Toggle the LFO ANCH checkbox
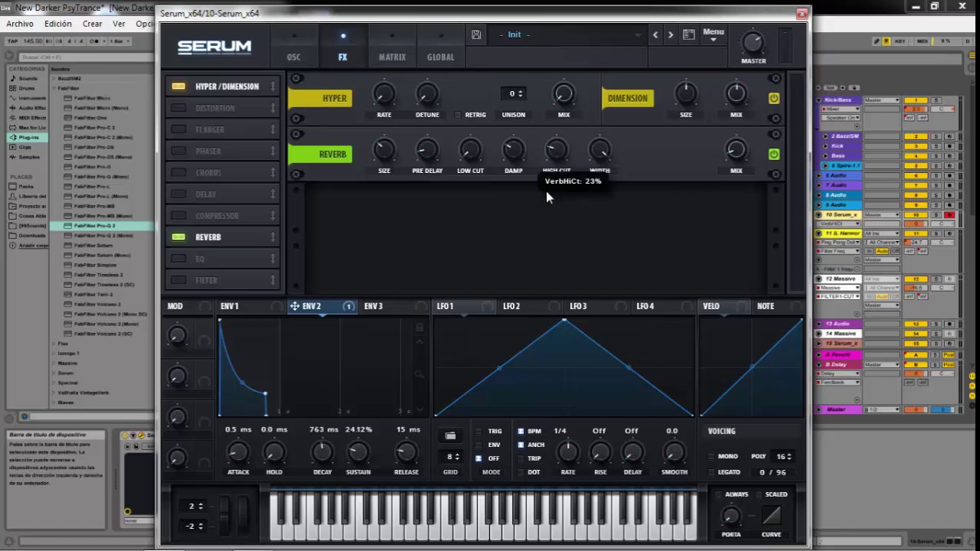This screenshot has width=980, height=551. pos(521,445)
